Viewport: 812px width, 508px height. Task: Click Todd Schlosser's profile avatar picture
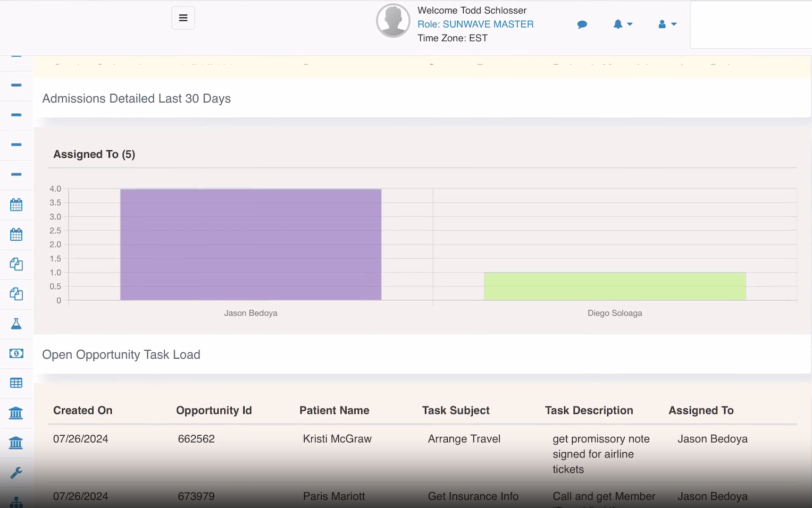click(393, 21)
